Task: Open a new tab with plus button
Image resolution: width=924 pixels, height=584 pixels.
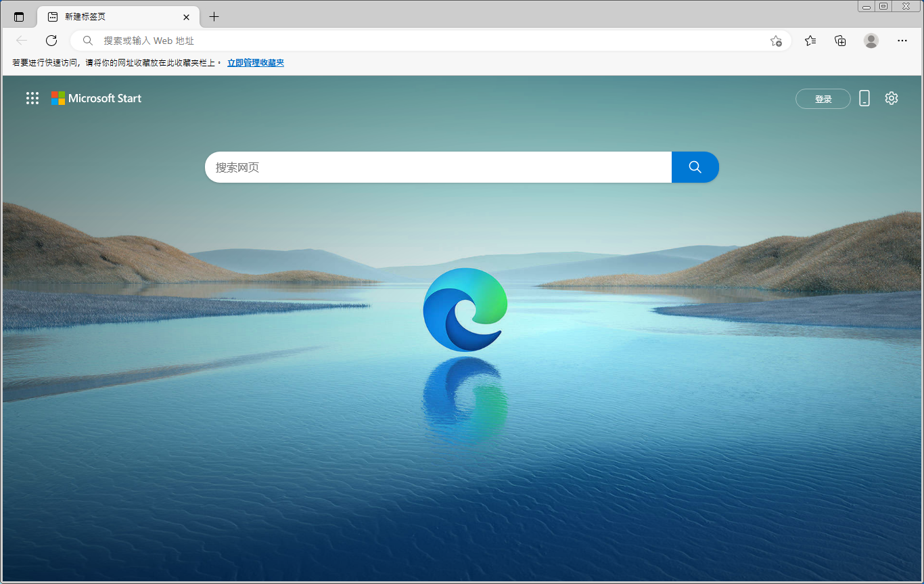Action: (214, 17)
